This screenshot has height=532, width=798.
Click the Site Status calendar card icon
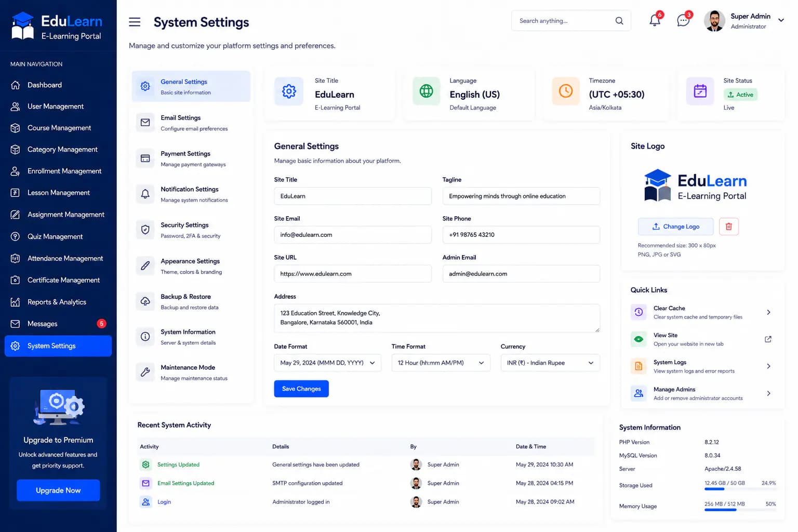click(700, 91)
